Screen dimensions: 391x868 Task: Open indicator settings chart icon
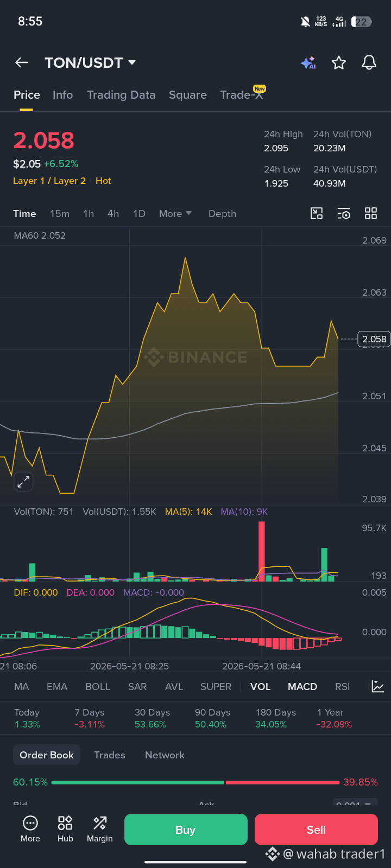[x=377, y=686]
